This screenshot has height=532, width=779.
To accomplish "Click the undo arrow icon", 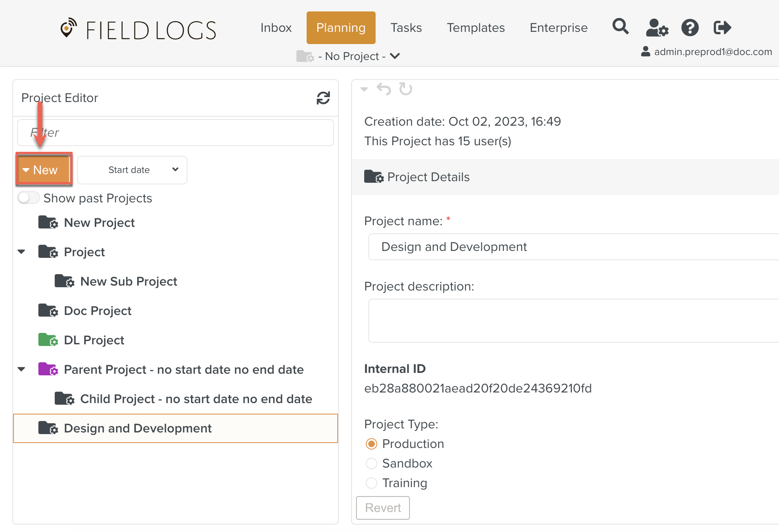I will tap(384, 89).
